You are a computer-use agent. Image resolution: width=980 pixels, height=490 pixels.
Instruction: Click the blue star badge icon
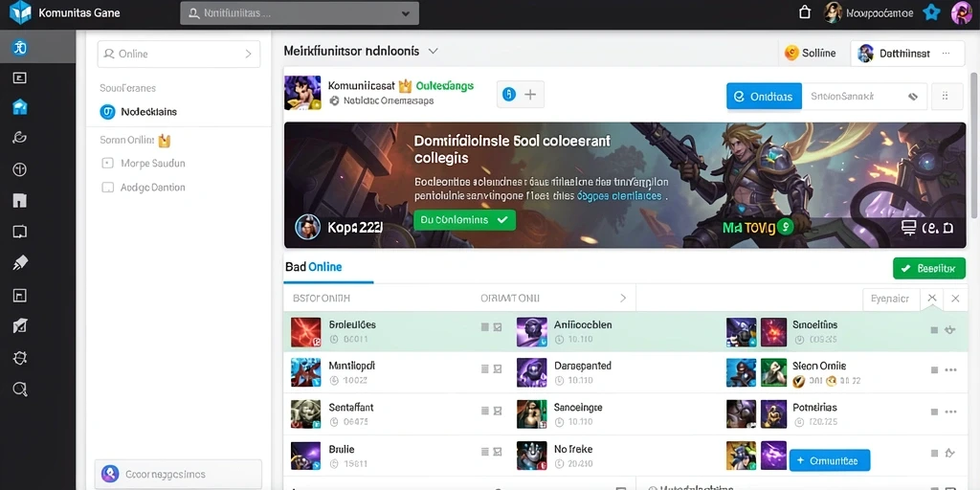point(931,12)
